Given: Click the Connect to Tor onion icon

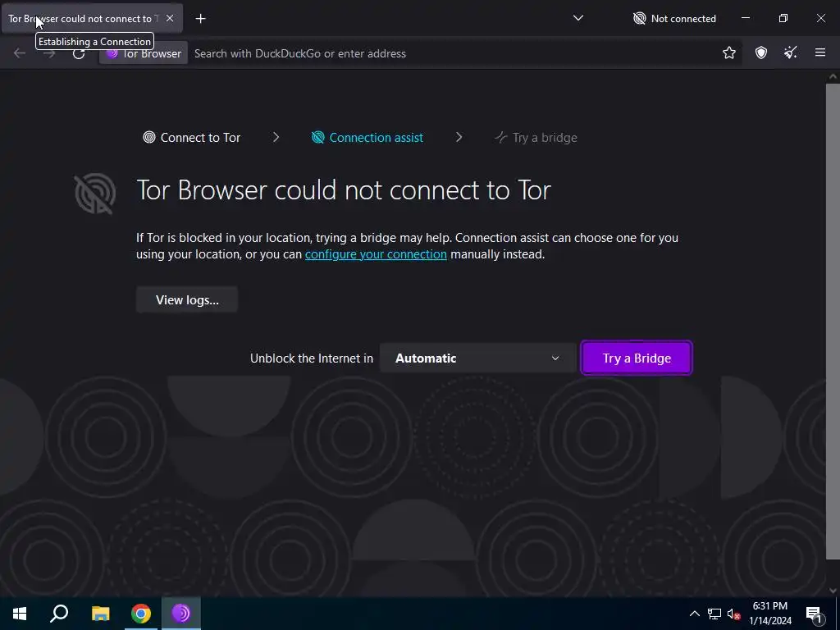Looking at the screenshot, I should pyautogui.click(x=149, y=138).
